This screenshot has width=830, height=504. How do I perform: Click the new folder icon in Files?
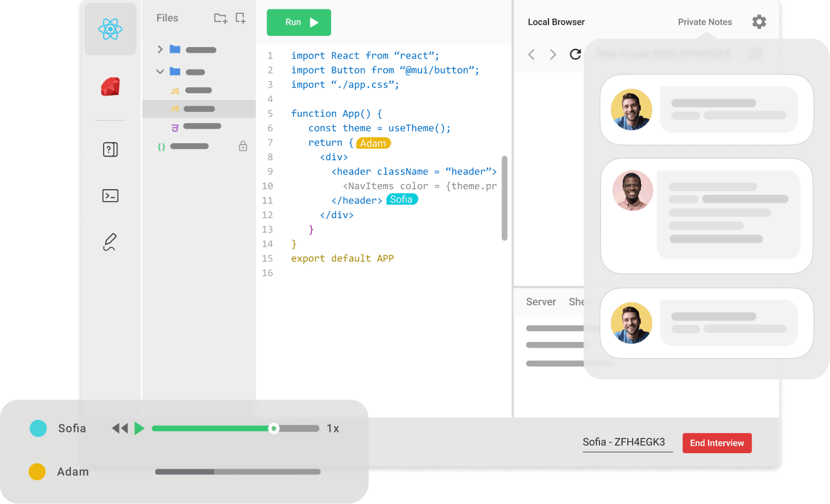220,18
